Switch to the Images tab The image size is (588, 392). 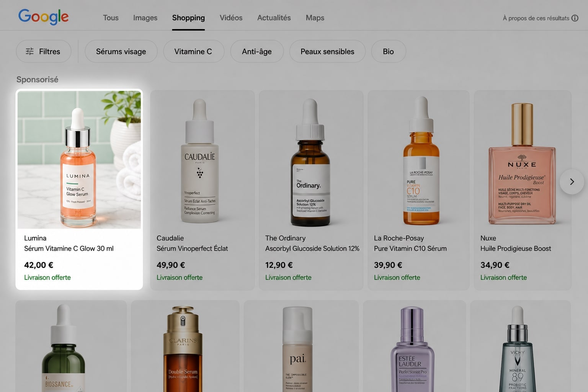coord(145,18)
